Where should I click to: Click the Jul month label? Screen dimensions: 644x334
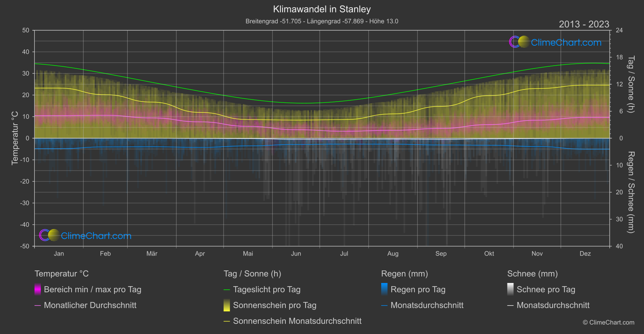[344, 253]
